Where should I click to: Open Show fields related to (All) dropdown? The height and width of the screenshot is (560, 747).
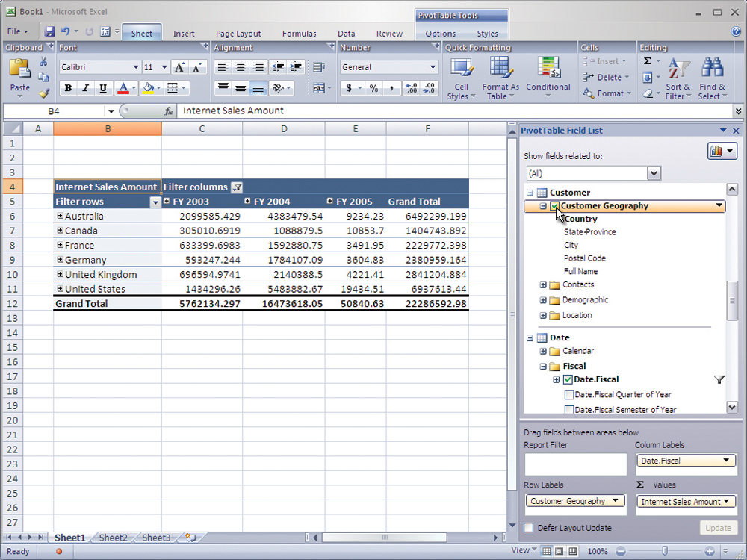(x=654, y=173)
